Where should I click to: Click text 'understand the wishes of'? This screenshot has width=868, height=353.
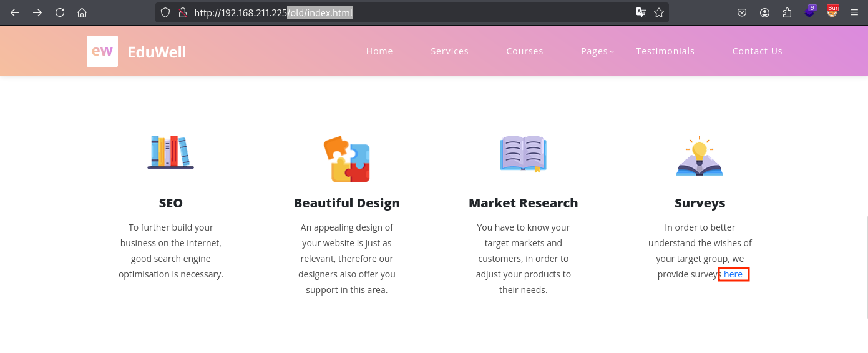point(700,243)
